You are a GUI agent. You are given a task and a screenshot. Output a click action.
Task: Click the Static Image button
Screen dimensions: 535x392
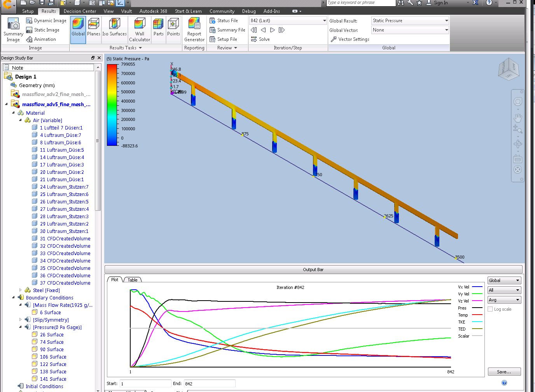click(43, 30)
